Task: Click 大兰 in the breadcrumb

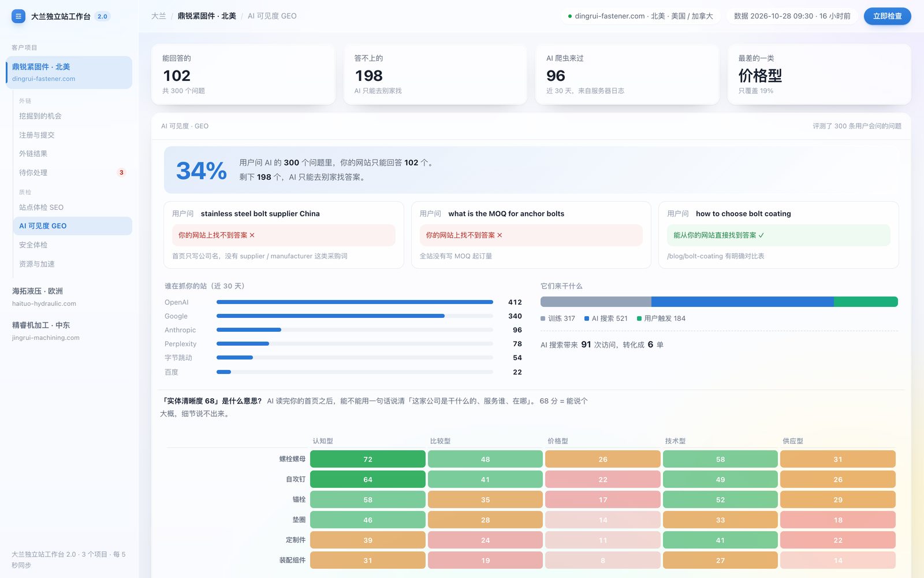Action: (158, 16)
